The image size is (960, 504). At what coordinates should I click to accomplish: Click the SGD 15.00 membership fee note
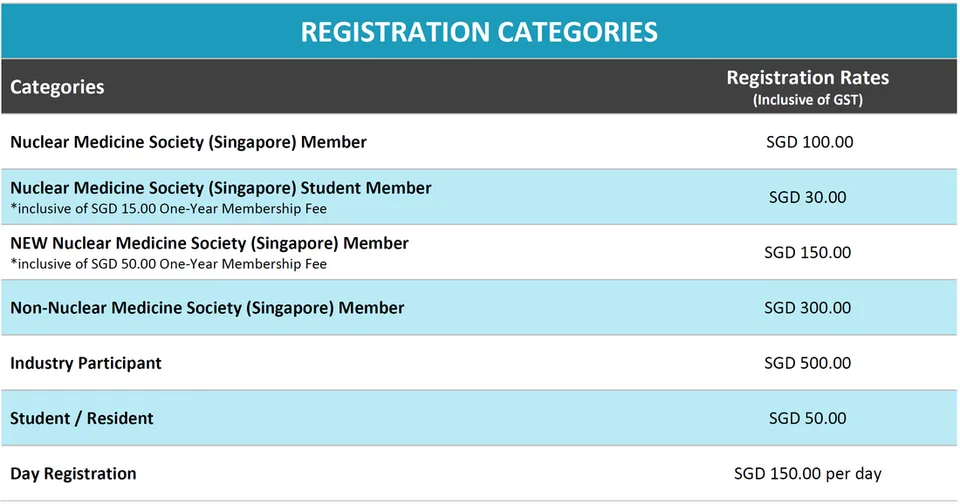pyautogui.click(x=168, y=209)
